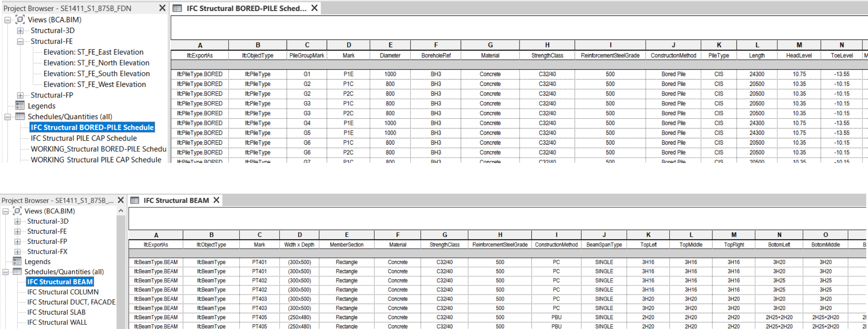The height and width of the screenshot is (329, 868).
Task: Close the top Project Browser panel
Action: click(x=162, y=8)
